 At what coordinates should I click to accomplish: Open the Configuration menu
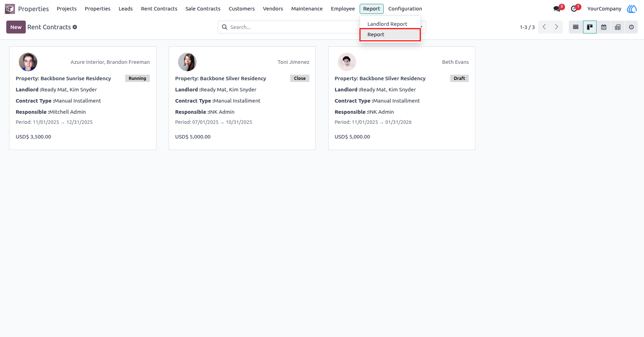(x=405, y=9)
